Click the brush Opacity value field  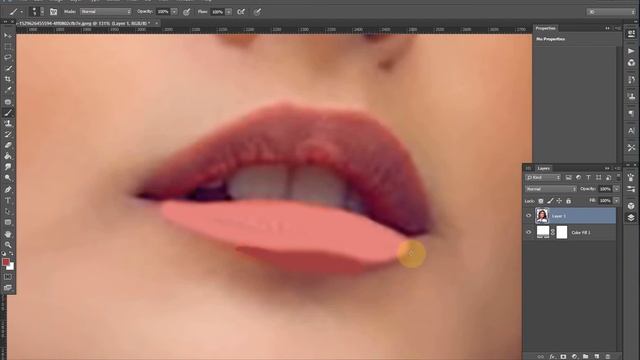163,12
